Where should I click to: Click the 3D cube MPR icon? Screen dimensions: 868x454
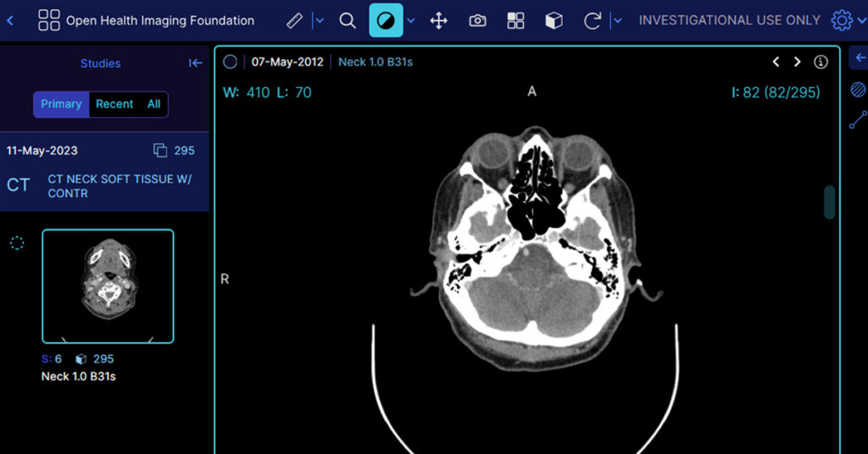pyautogui.click(x=554, y=20)
